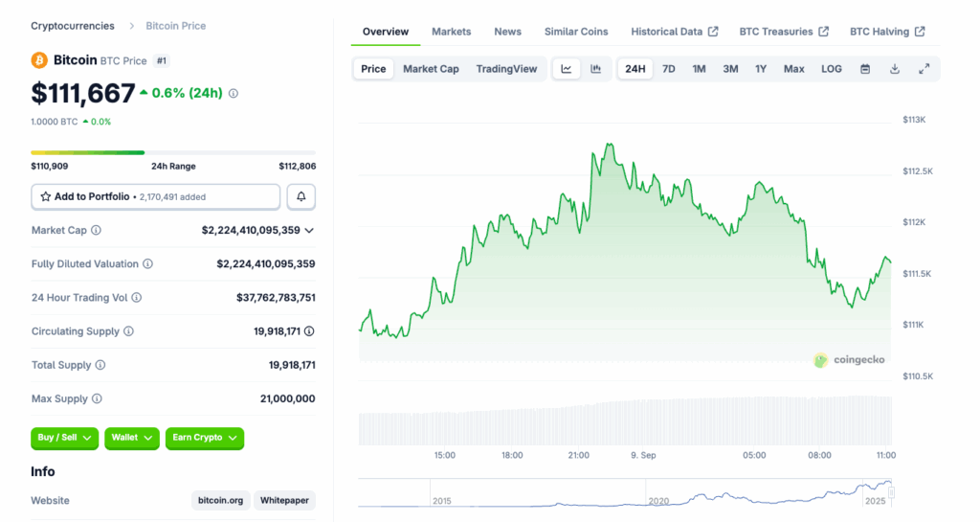Image resolution: width=980 pixels, height=522 pixels.
Task: Click Add to Portfolio button
Action: point(156,196)
